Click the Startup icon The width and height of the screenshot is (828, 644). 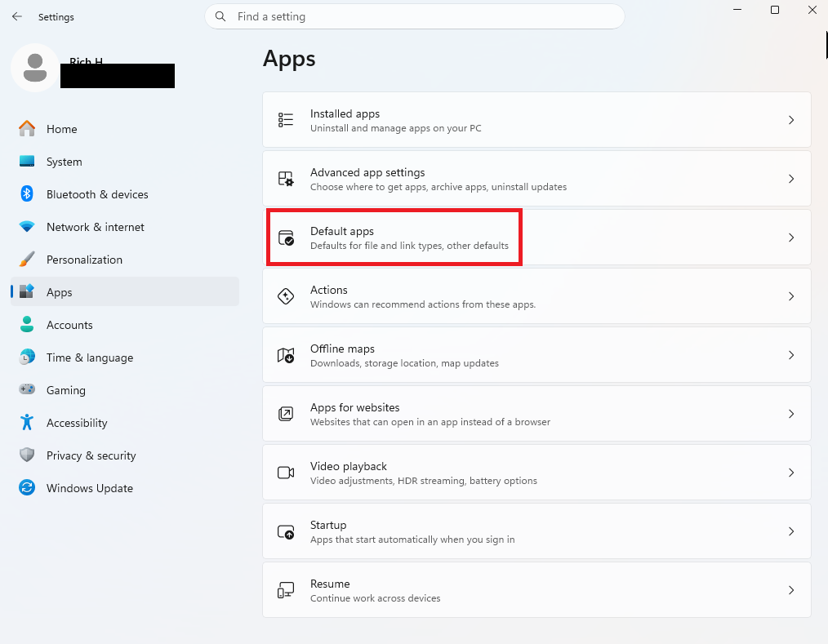point(286,531)
